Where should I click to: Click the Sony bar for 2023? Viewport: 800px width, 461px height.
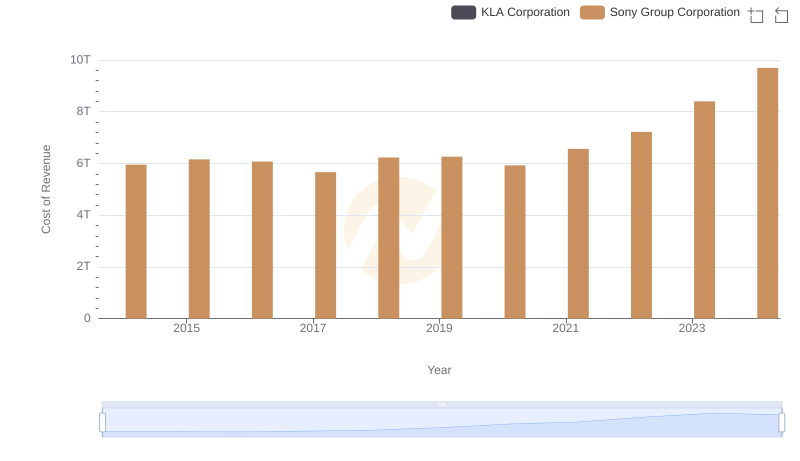pyautogui.click(x=705, y=210)
